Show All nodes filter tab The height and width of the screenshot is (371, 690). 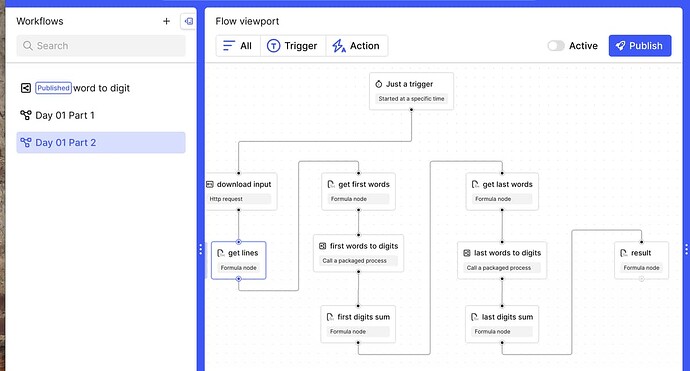(x=238, y=46)
